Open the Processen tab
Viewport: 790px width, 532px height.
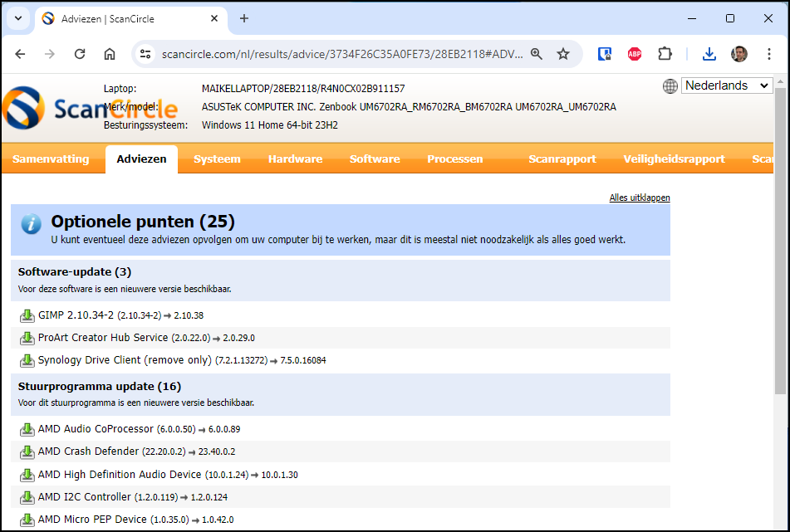(455, 159)
